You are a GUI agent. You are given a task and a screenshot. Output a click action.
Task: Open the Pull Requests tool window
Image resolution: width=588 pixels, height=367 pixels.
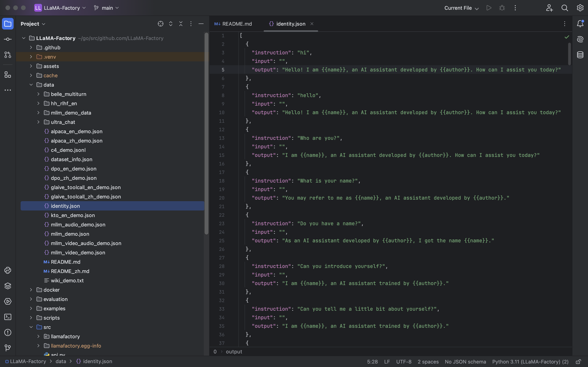click(x=8, y=55)
